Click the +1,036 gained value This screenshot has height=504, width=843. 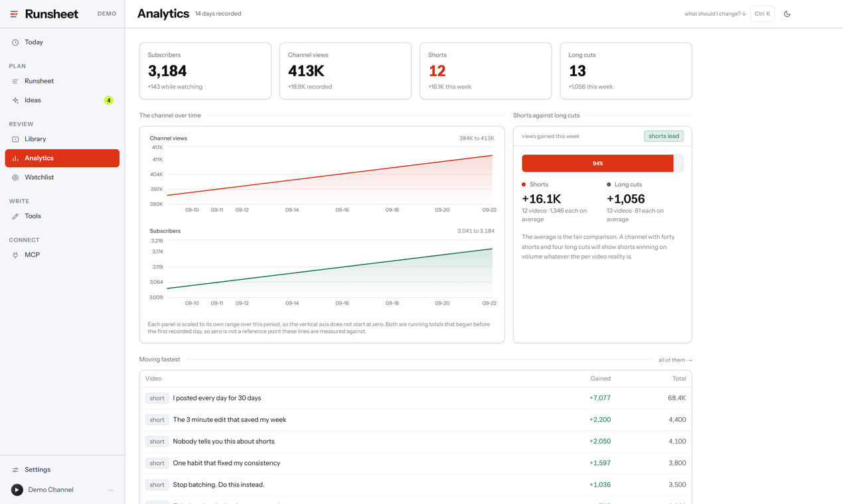point(600,485)
